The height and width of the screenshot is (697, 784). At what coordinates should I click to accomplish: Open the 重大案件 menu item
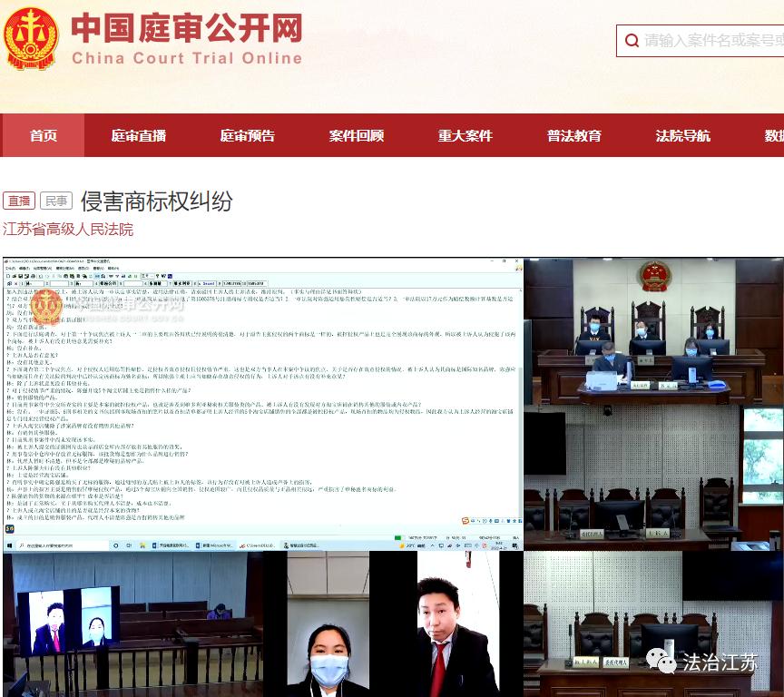click(x=465, y=135)
